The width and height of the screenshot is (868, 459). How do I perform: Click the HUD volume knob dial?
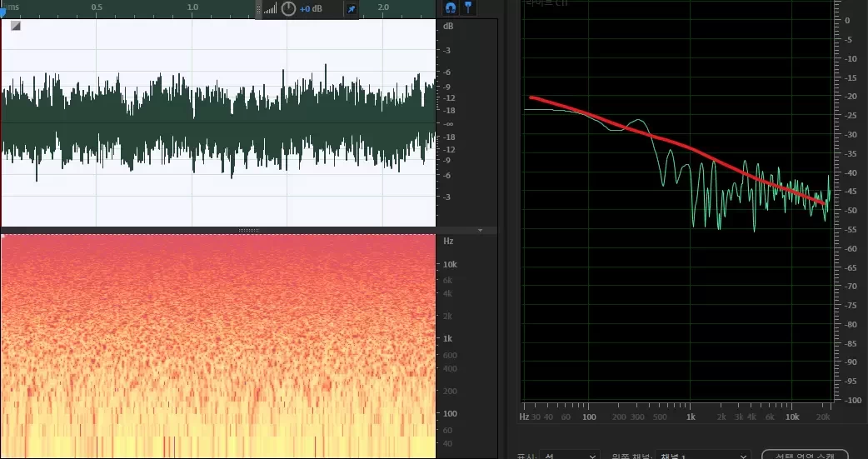click(x=288, y=8)
